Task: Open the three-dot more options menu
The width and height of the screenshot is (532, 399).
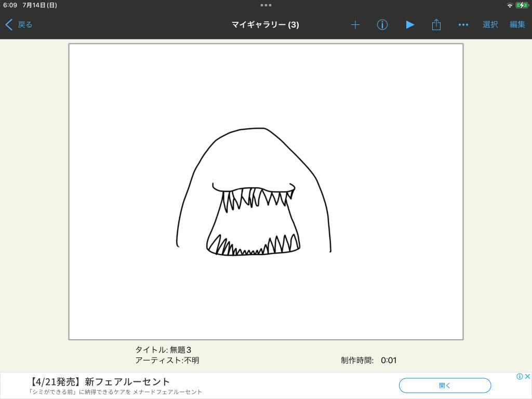Action: 463,24
